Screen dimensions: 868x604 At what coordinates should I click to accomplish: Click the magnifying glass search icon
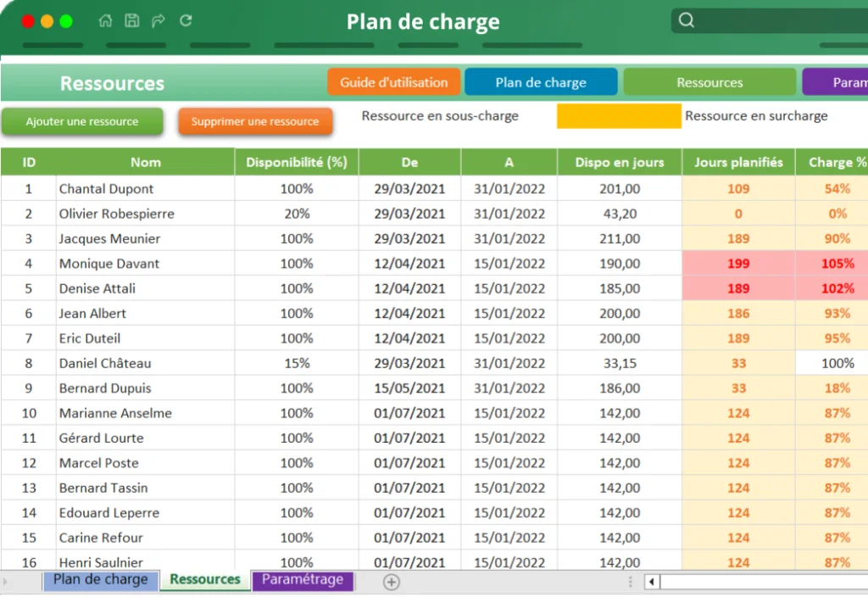(x=687, y=20)
